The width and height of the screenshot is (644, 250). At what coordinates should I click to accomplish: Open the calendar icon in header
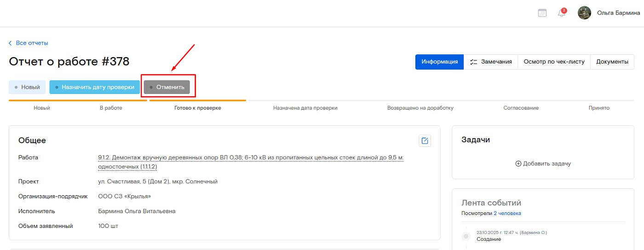[x=542, y=13]
